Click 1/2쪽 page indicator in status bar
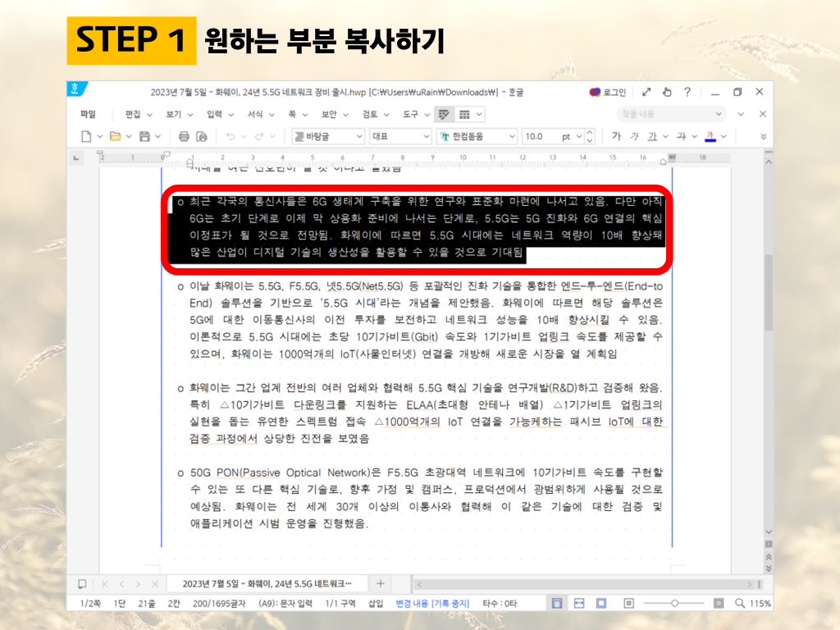Viewport: 840px width, 630px height. (x=90, y=604)
